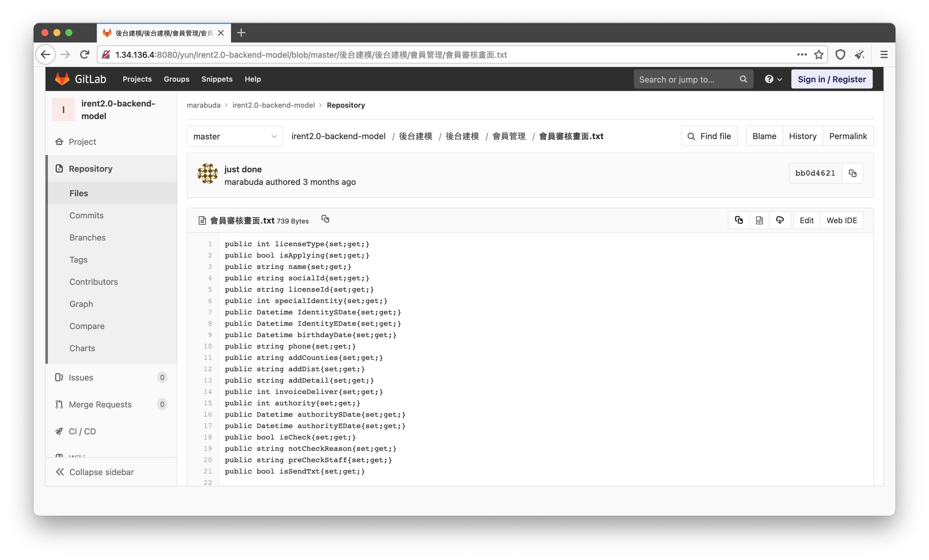Open the page actions three-dot menu
The height and width of the screenshot is (560, 929).
click(802, 55)
